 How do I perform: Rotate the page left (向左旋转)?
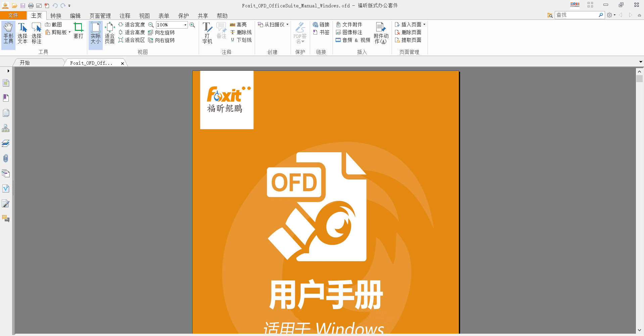point(161,33)
